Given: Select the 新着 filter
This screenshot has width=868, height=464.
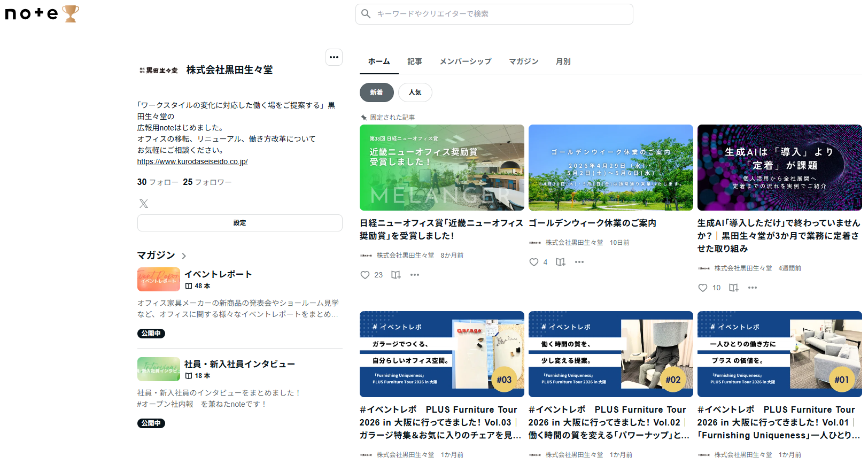Looking at the screenshot, I should point(377,92).
